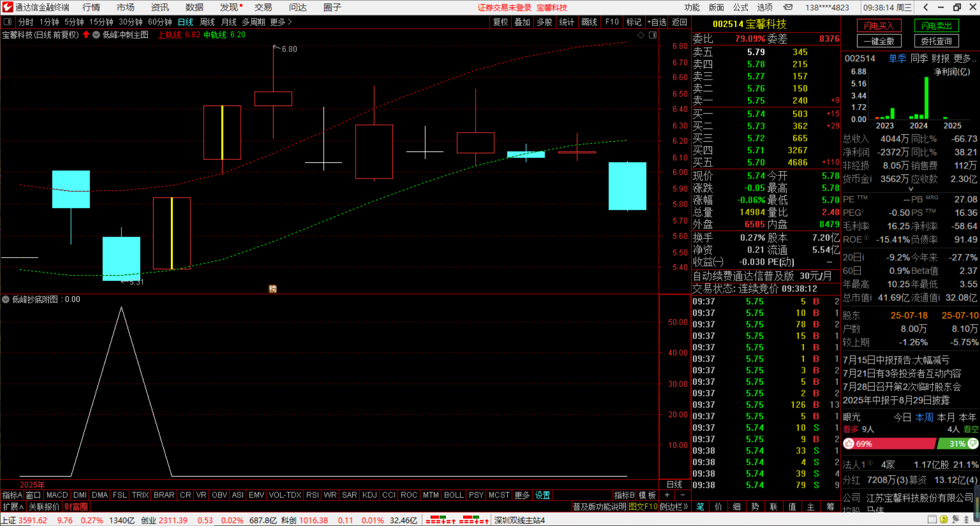This screenshot has height=526, width=980.
Task: Click the round indicator icon before 低峰冲制主图
Action: tap(96, 35)
